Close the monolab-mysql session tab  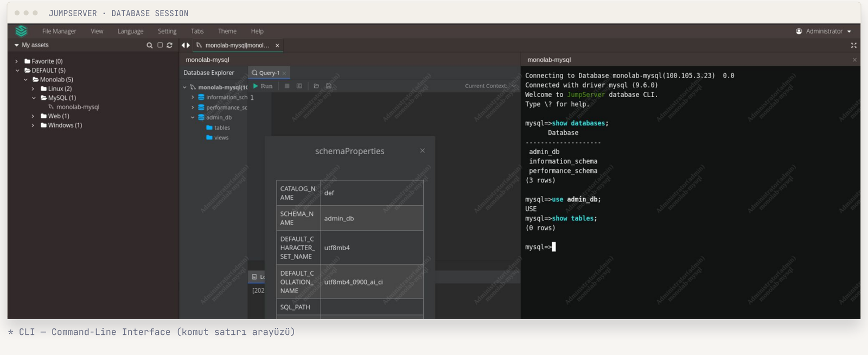pos(277,45)
